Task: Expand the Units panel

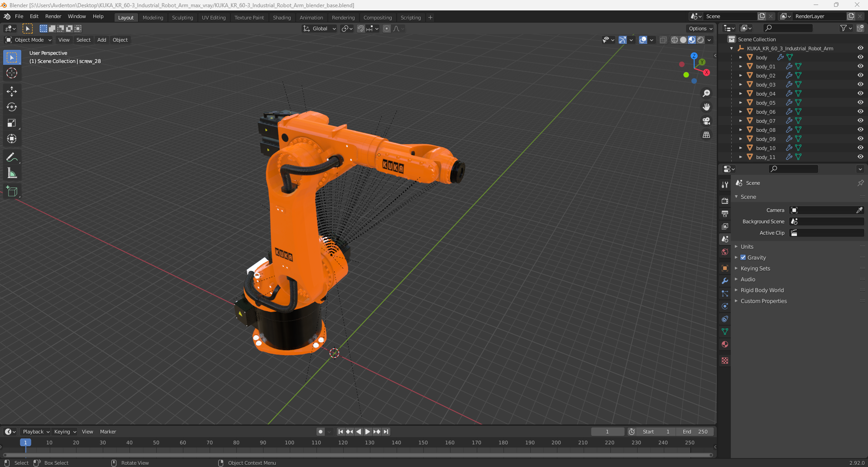Action: click(x=747, y=246)
